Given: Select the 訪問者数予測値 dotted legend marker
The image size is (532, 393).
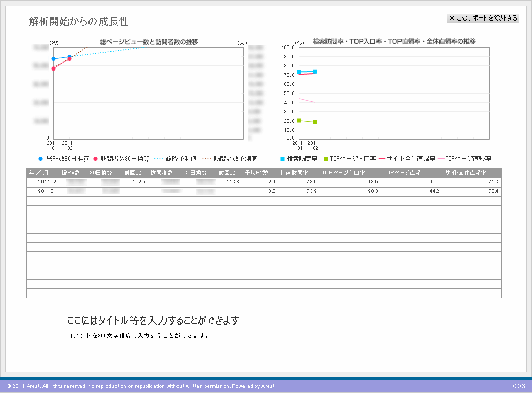Looking at the screenshot, I should click(x=207, y=159).
